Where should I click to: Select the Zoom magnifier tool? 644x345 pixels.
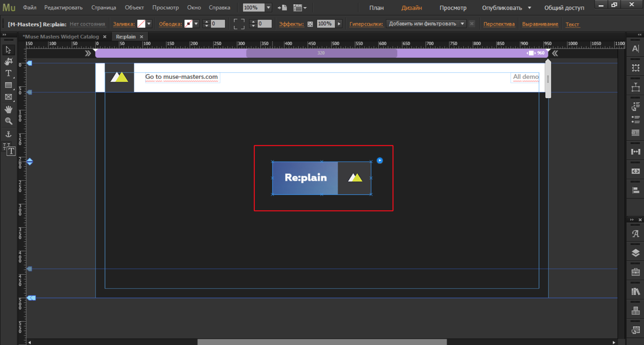[x=8, y=121]
